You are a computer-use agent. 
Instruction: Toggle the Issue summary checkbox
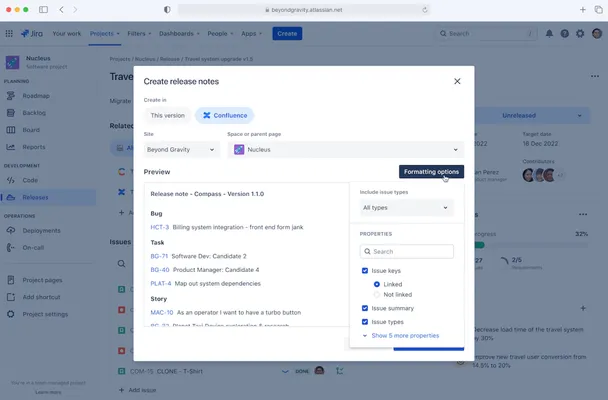(x=365, y=308)
